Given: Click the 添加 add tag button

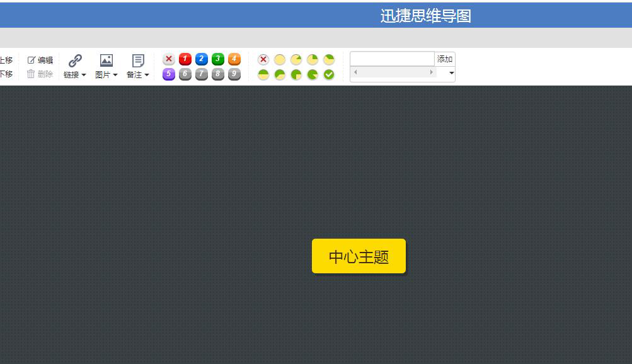Looking at the screenshot, I should [445, 59].
